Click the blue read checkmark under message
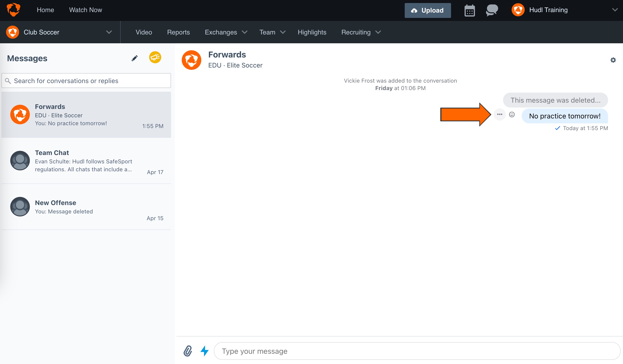This screenshot has width=623, height=364. (558, 128)
